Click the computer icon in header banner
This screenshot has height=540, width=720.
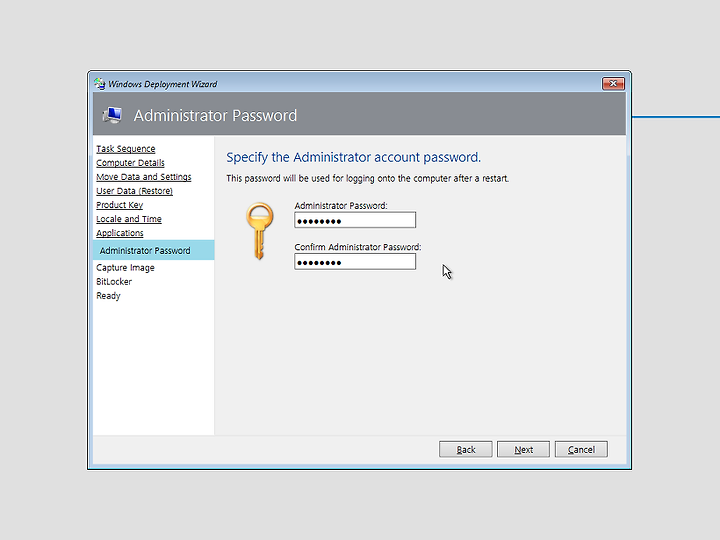click(112, 115)
